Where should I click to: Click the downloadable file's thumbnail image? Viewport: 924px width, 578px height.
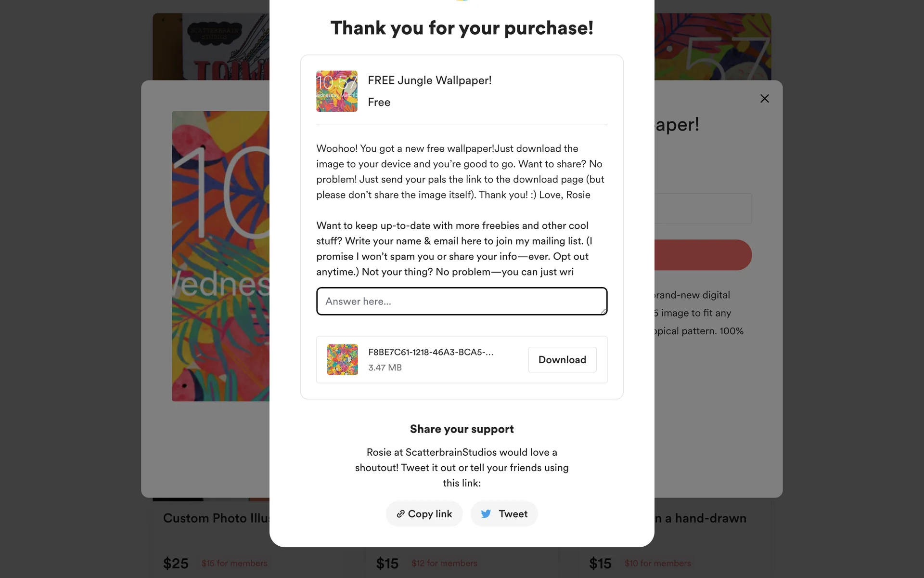pyautogui.click(x=342, y=360)
